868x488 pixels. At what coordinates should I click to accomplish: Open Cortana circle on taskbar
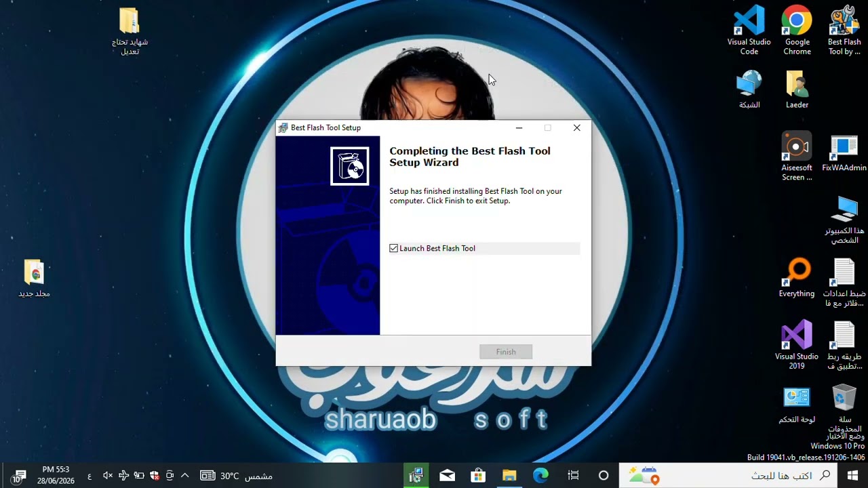[x=603, y=476]
